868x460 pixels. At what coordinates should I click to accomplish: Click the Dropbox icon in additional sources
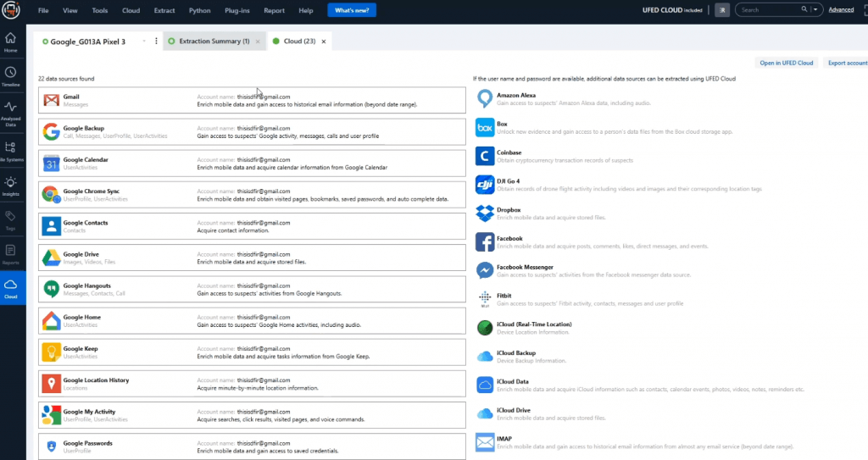pos(485,213)
